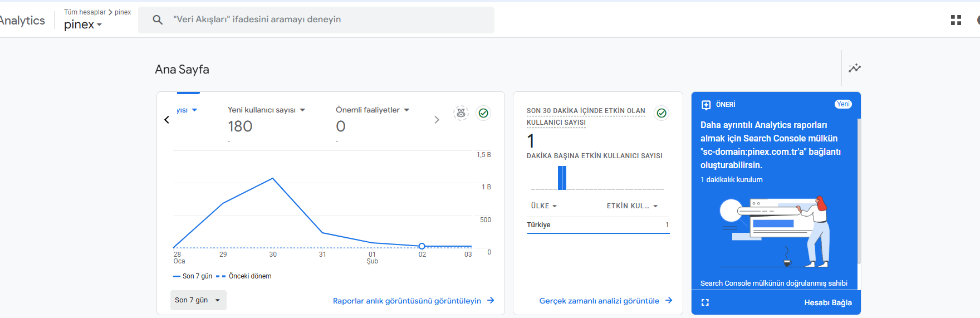
Task: Click the Tüm hesaplar breadcrumb
Action: (85, 12)
